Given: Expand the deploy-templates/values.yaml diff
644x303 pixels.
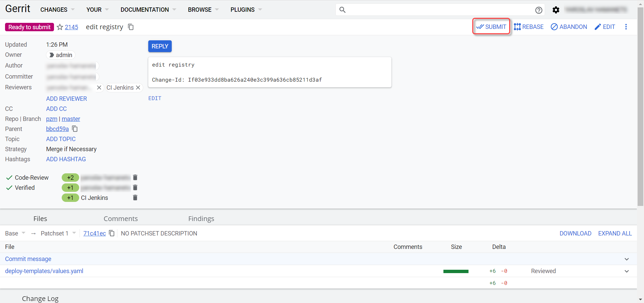Looking at the screenshot, I should coord(627,271).
